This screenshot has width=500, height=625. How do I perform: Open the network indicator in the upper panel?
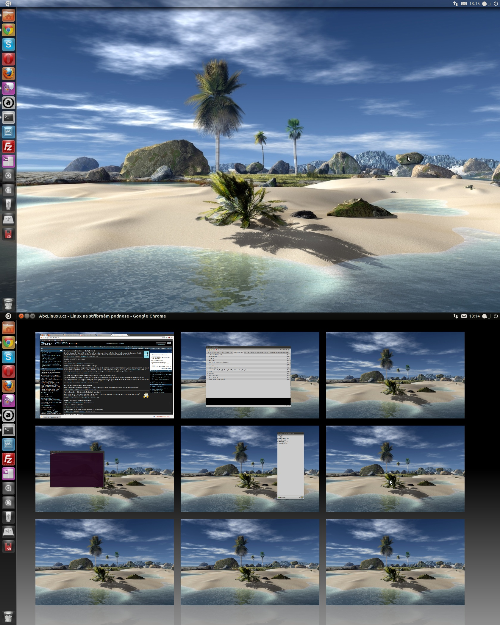tap(455, 3)
